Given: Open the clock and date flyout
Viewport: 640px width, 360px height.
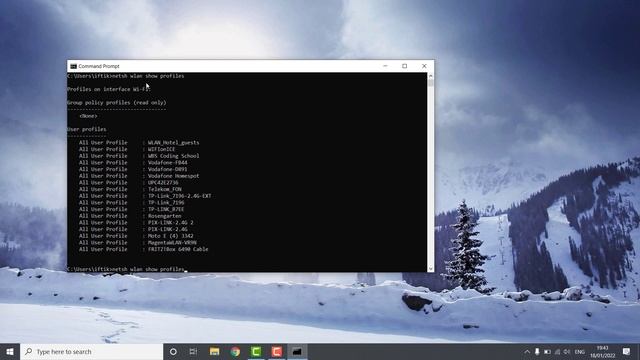Looking at the screenshot, I should [602, 351].
